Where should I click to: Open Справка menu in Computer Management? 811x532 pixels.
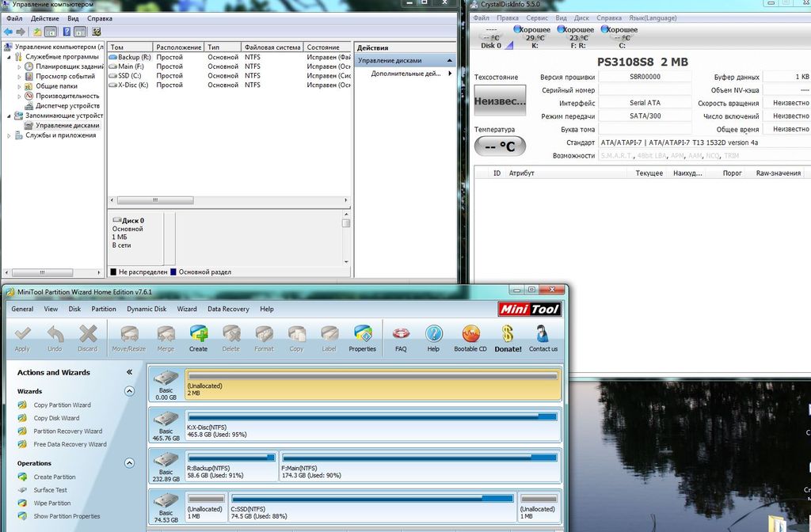tap(99, 18)
